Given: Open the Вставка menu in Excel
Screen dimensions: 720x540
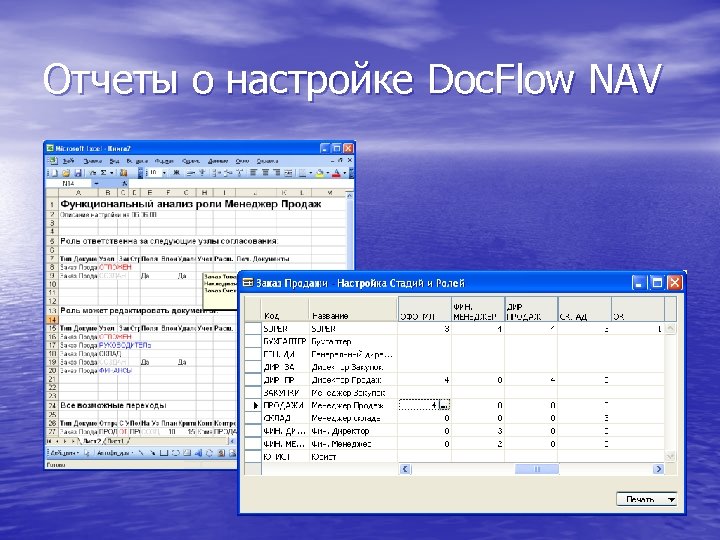Looking at the screenshot, I should click(137, 161).
